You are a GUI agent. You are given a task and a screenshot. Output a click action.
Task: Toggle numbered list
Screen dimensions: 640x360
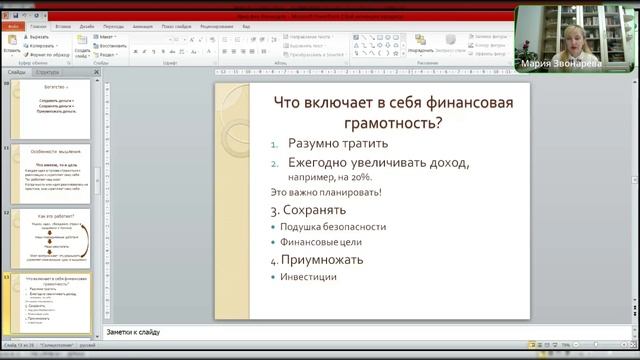tap(238, 40)
